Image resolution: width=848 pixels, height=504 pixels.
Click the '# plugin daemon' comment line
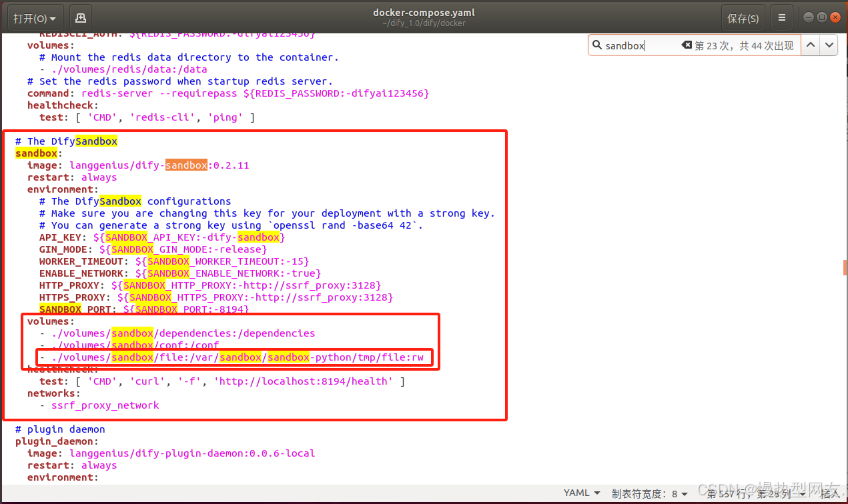60,429
